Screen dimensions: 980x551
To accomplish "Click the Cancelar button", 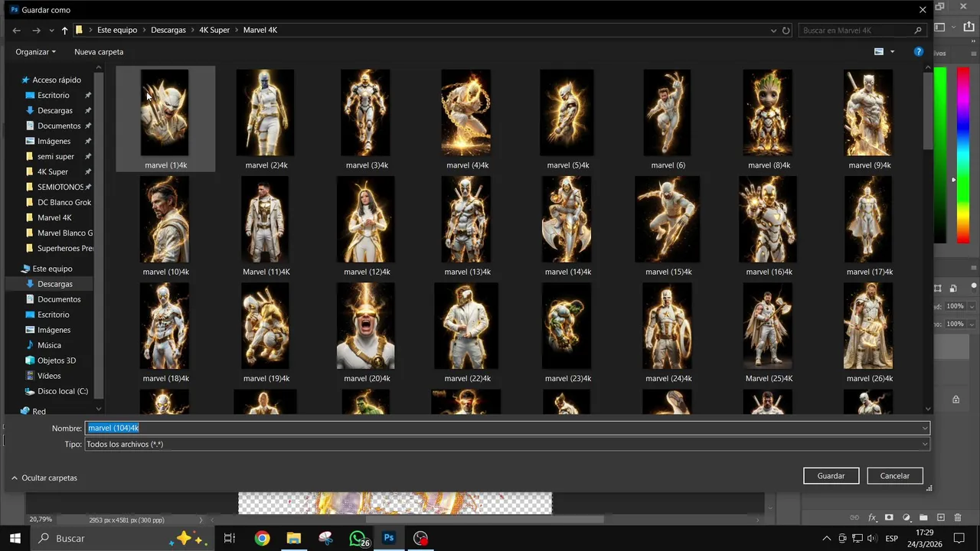I will point(894,476).
